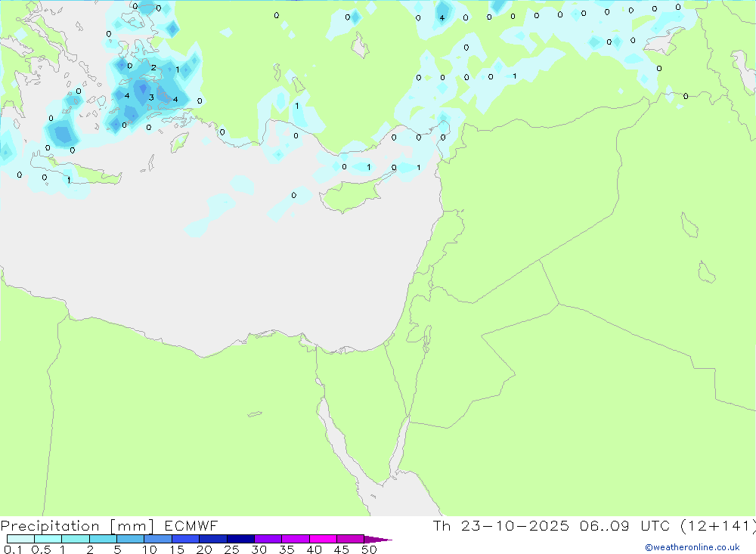Pick the 15–20 mm legend swatch
This screenshot has width=756, height=554.
click(185, 539)
